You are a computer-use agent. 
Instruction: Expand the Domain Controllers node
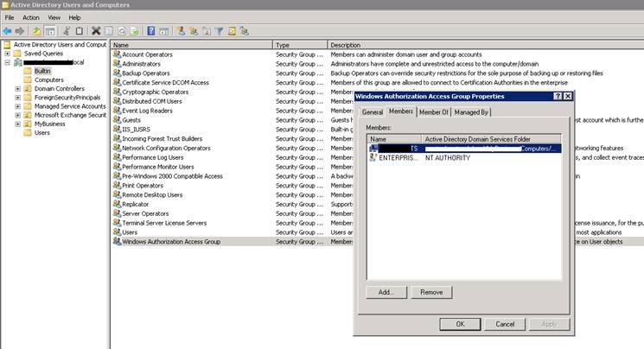(x=17, y=89)
